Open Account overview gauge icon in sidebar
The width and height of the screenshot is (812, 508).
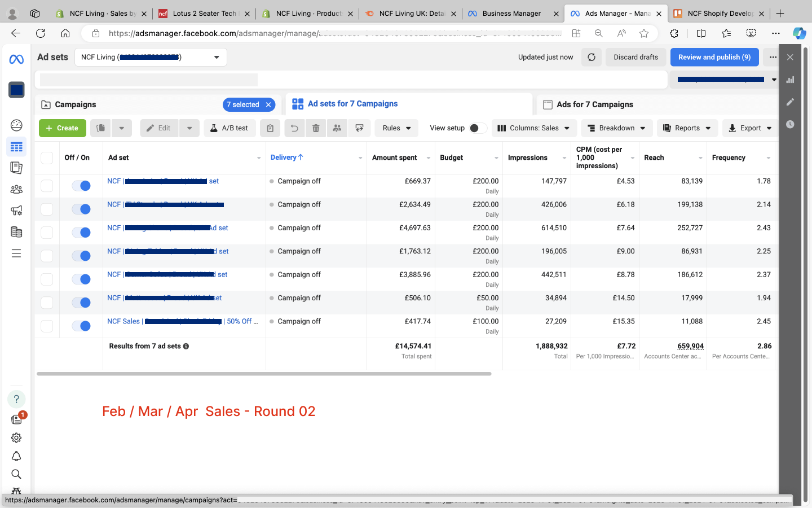16,125
